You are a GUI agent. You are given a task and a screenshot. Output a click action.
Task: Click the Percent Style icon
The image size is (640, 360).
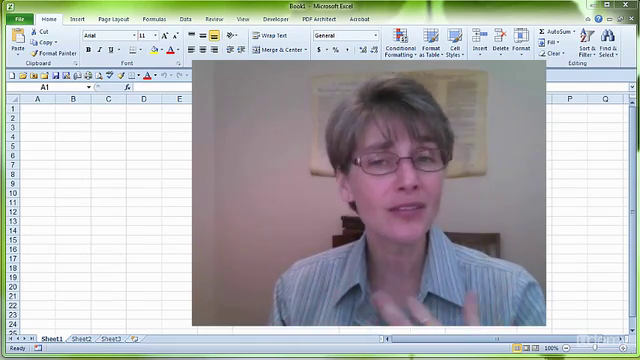click(x=336, y=50)
